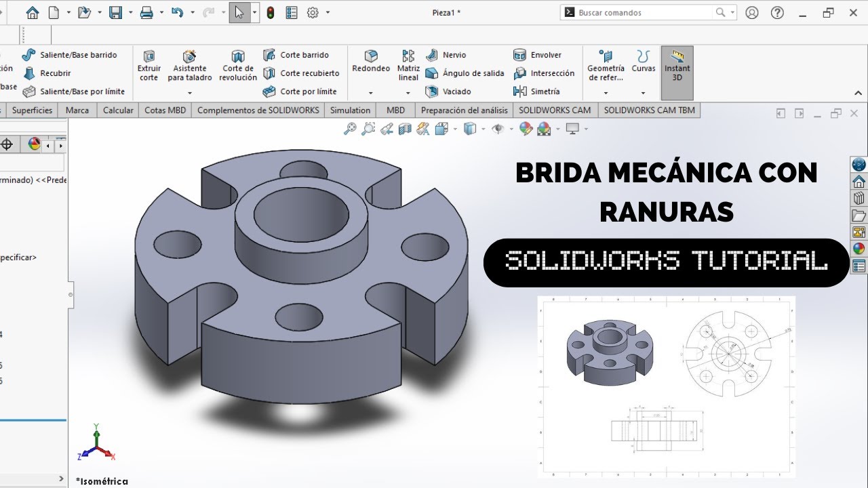This screenshot has width=868, height=488.
Task: Switch to the Superficies tab
Action: (32, 110)
